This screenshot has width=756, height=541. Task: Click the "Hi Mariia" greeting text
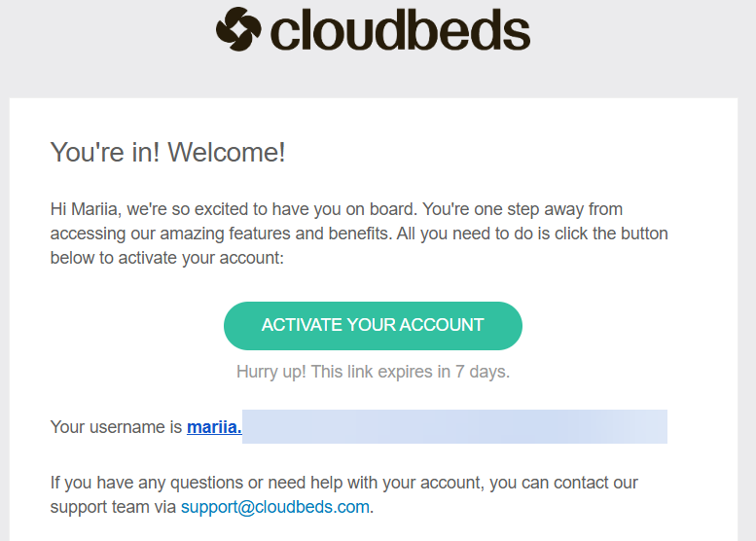(x=83, y=209)
